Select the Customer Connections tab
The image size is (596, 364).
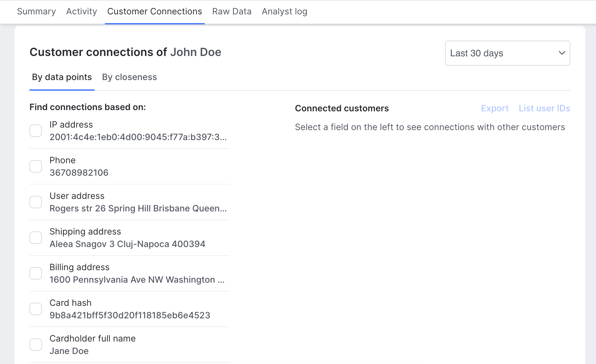pos(155,11)
